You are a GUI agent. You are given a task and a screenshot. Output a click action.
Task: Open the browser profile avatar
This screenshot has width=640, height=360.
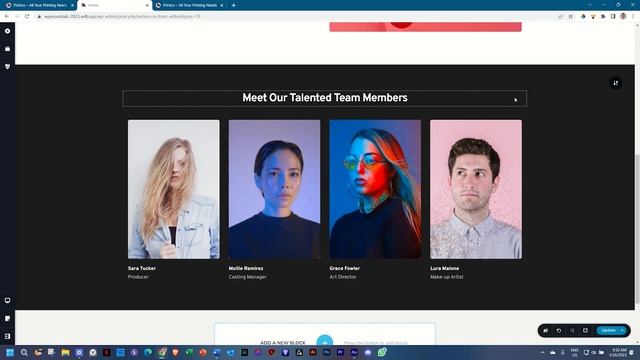tap(623, 16)
